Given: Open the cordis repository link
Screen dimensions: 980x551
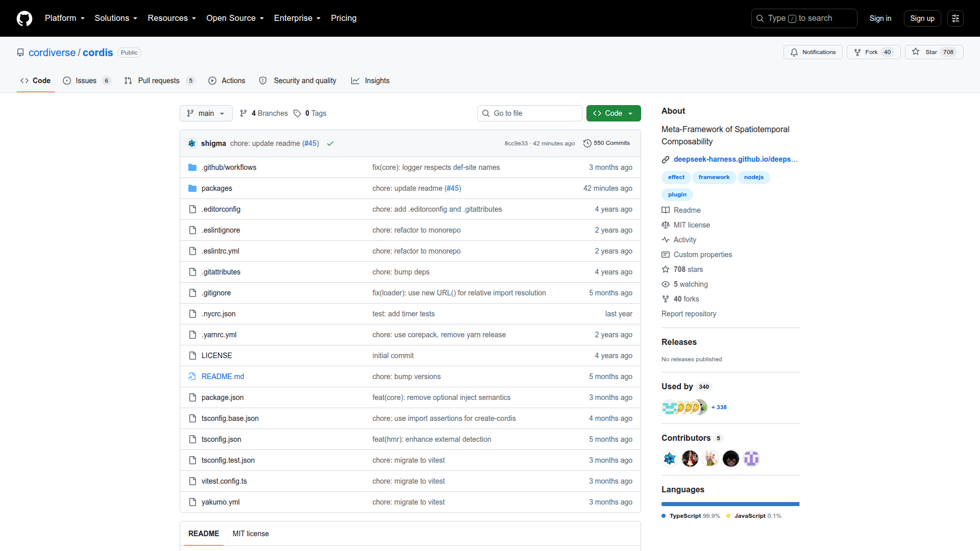Looking at the screenshot, I should [97, 53].
